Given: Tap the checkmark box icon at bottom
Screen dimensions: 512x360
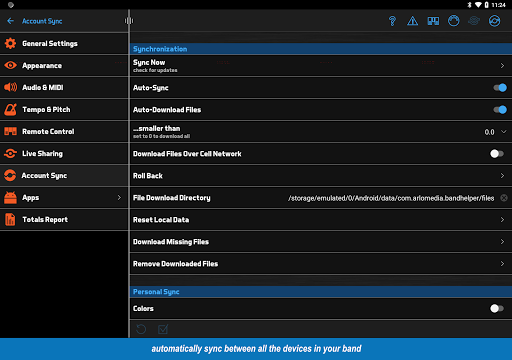Looking at the screenshot, I should click(x=163, y=329).
